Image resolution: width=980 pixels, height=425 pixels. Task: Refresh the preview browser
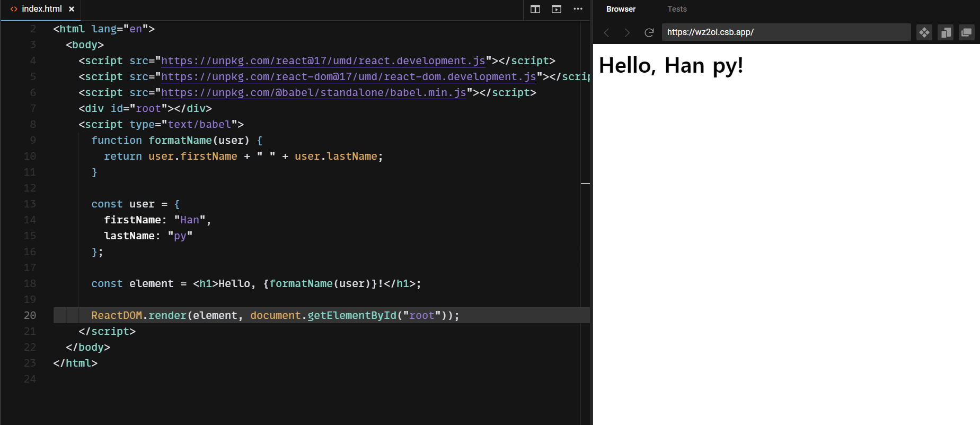pos(649,32)
